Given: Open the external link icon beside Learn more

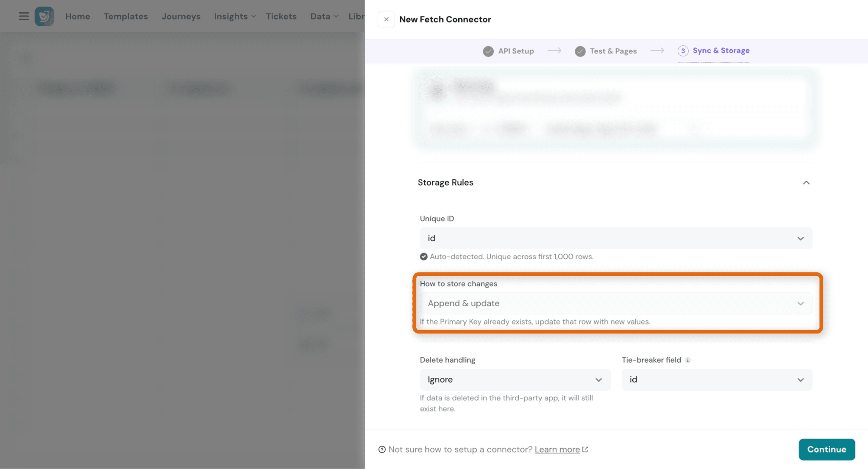Looking at the screenshot, I should pos(585,450).
